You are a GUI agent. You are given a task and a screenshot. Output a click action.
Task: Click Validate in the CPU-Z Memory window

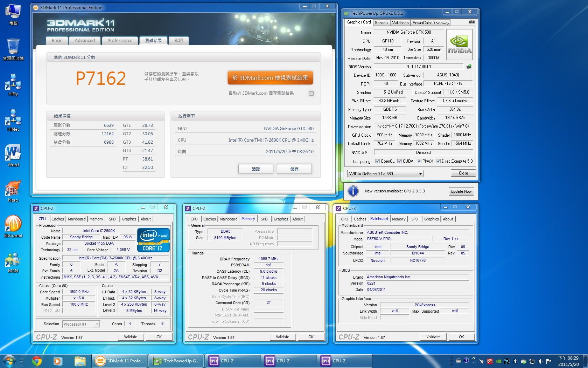pyautogui.click(x=282, y=337)
